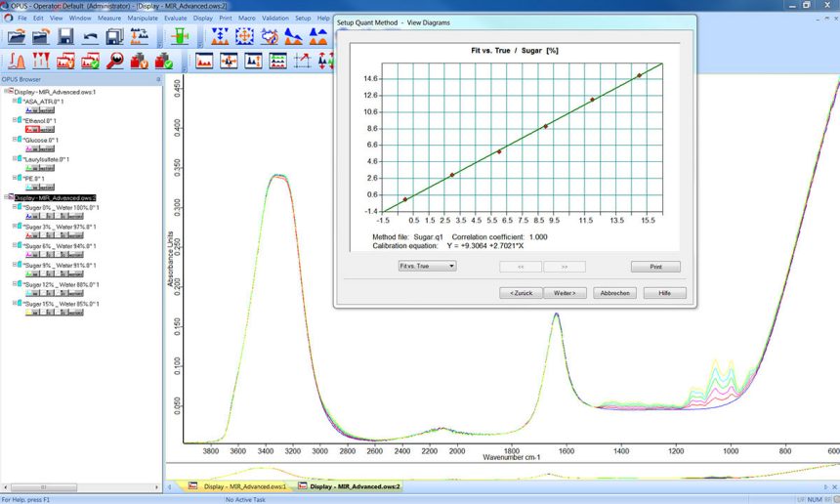Start measurement with the green test tube icon
Screen dimensions: 840x504
(x=179, y=36)
